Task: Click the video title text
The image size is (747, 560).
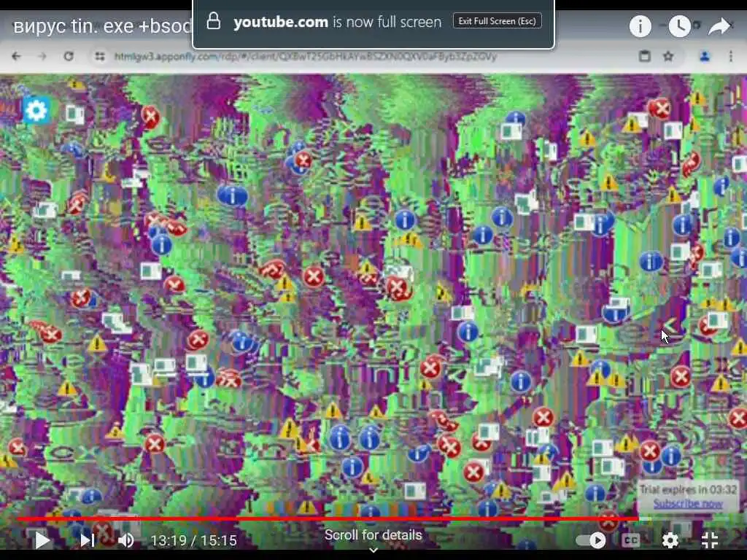Action: 102,26
